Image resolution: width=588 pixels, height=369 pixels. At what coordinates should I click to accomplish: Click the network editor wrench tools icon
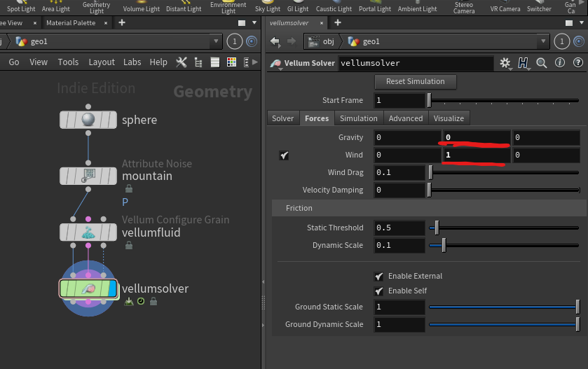182,62
